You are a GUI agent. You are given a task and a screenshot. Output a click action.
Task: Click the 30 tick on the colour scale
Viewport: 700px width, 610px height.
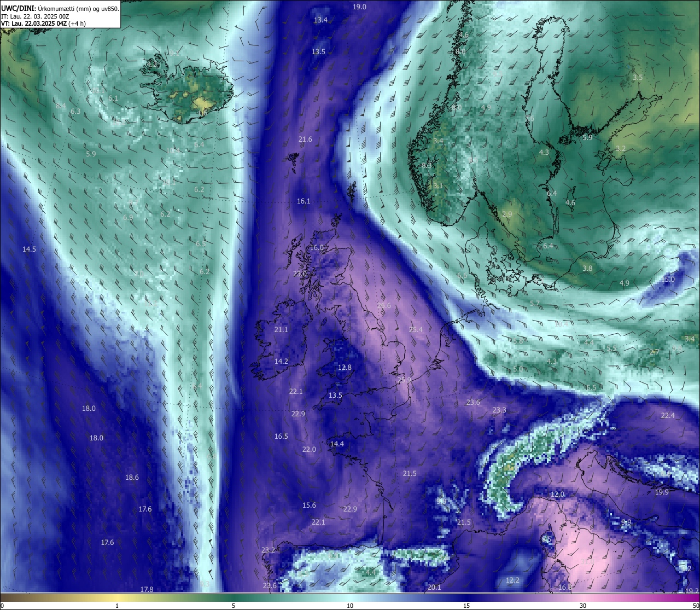tap(583, 606)
